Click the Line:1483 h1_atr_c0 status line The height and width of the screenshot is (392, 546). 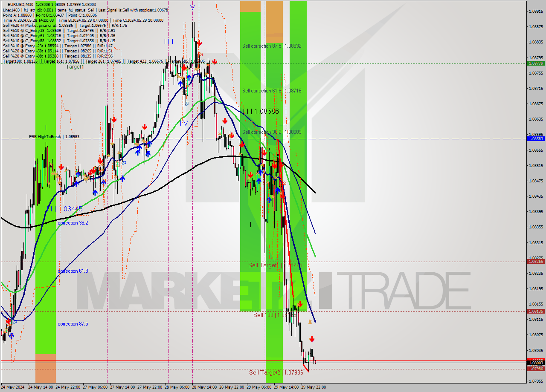click(x=85, y=10)
